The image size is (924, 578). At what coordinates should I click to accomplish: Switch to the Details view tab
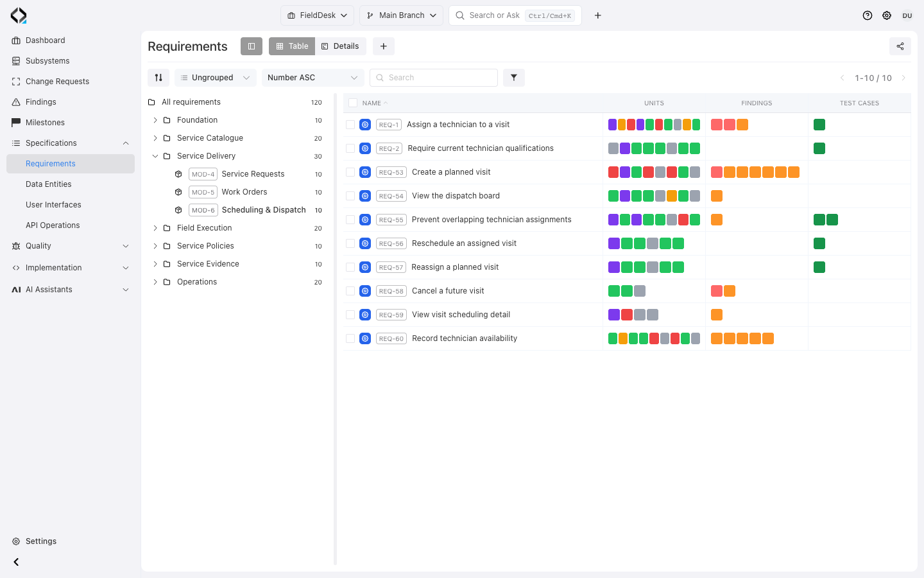(x=340, y=46)
